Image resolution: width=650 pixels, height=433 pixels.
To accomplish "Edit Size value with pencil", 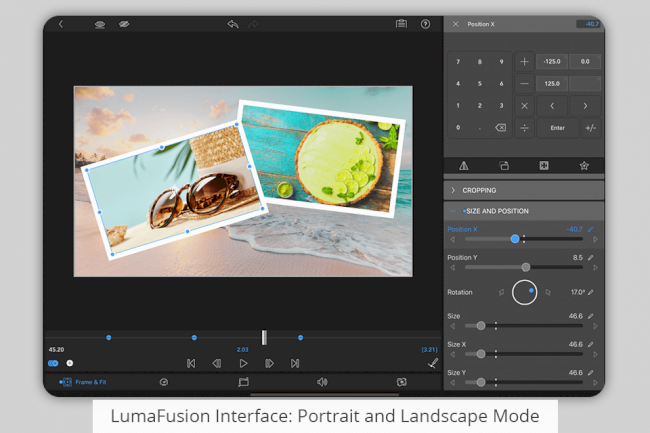I will pyautogui.click(x=591, y=316).
